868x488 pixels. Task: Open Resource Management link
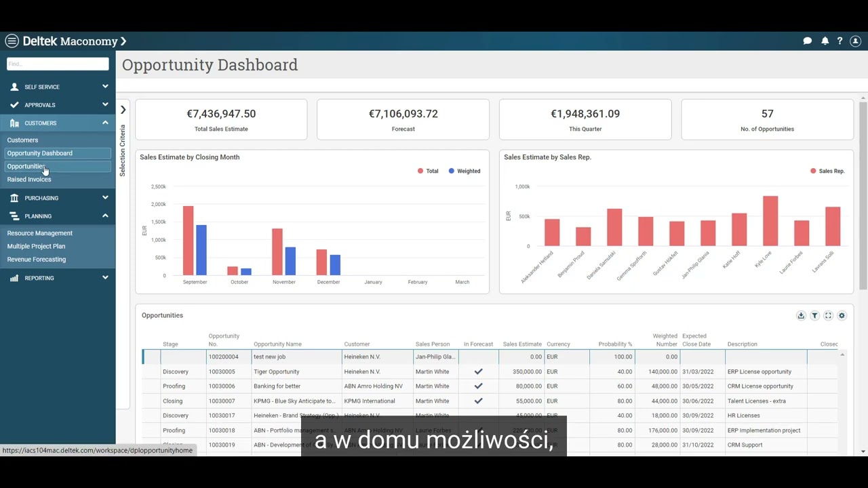click(x=40, y=233)
